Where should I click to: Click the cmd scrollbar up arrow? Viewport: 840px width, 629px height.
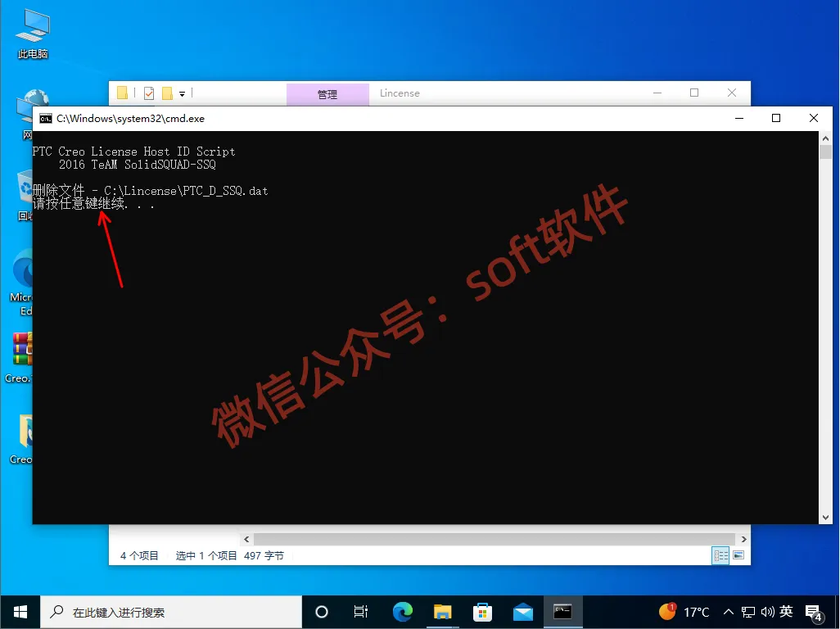click(825, 138)
